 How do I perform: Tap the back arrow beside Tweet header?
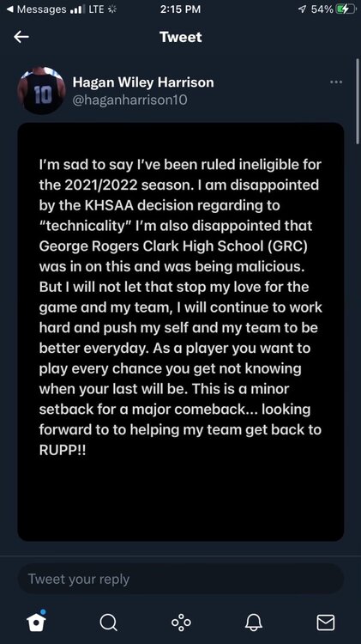(x=21, y=37)
